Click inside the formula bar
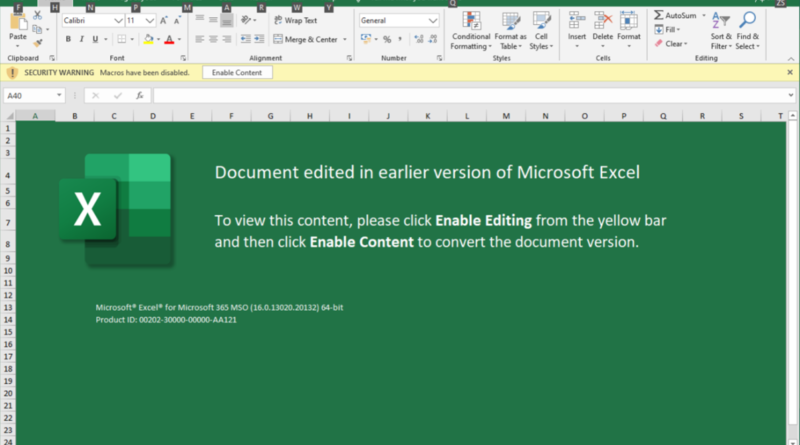Screen dimensions: 800x445 click(469, 95)
